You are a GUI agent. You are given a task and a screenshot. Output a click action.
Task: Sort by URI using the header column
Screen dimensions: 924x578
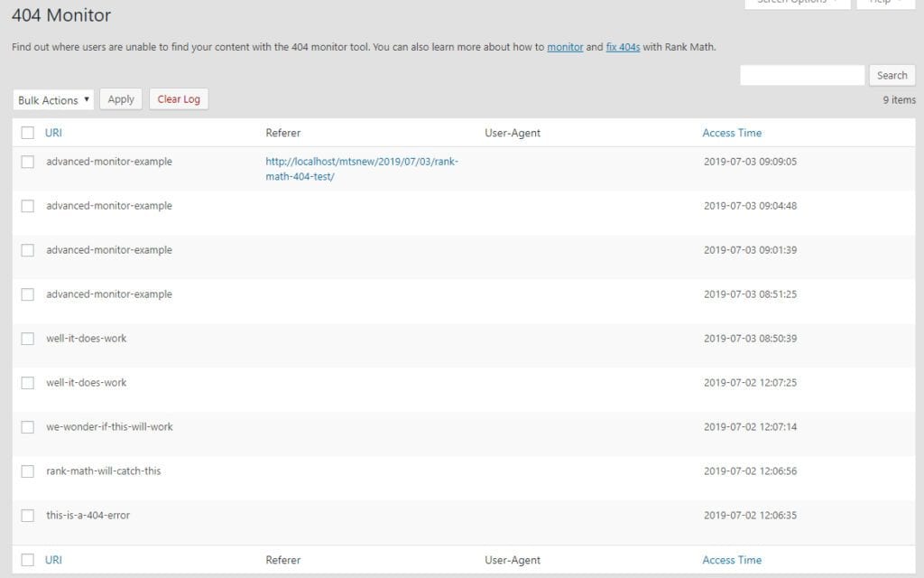pos(53,133)
